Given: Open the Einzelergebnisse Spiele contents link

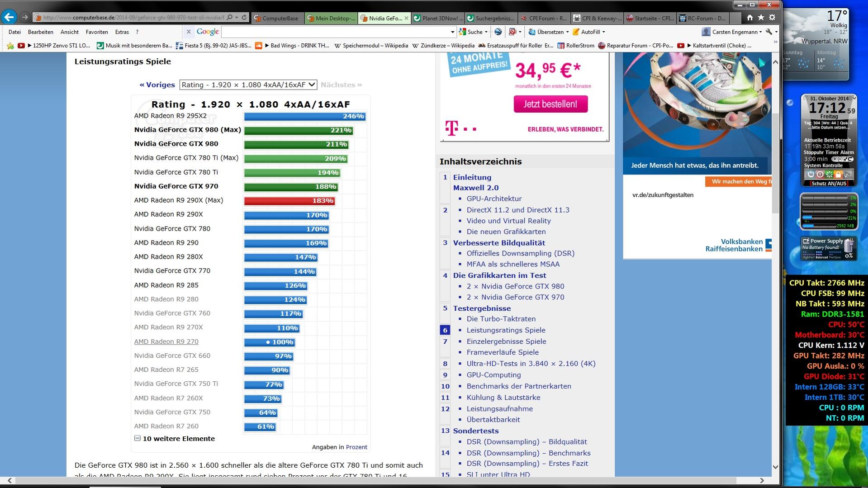Looking at the screenshot, I should [x=506, y=341].
